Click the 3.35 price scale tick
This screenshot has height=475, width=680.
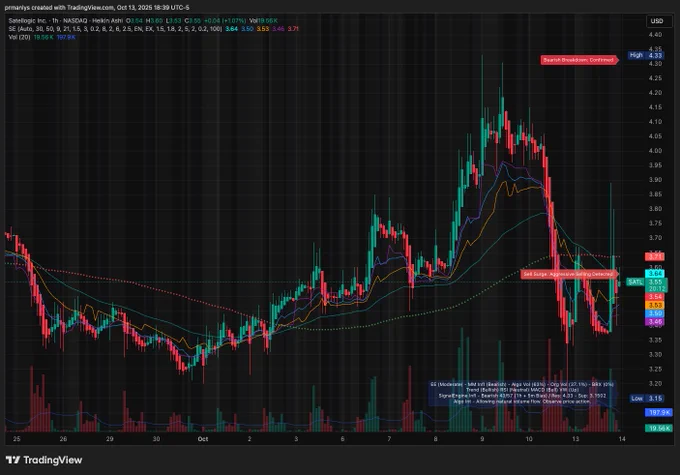pos(655,340)
